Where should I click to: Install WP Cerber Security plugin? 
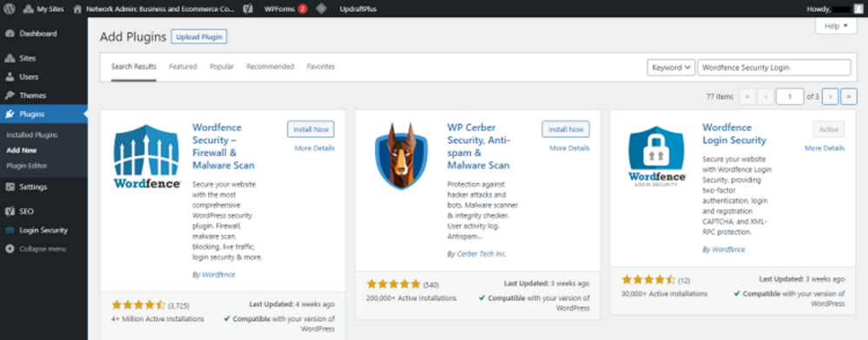tap(566, 129)
